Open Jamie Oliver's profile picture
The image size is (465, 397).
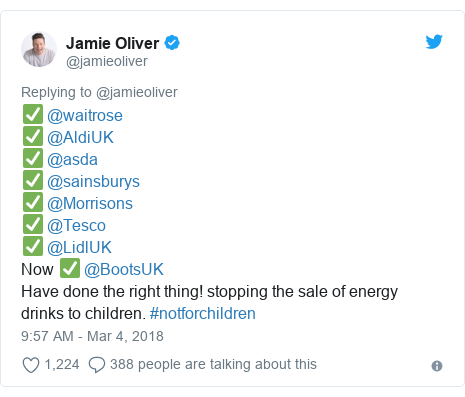pos(39,49)
